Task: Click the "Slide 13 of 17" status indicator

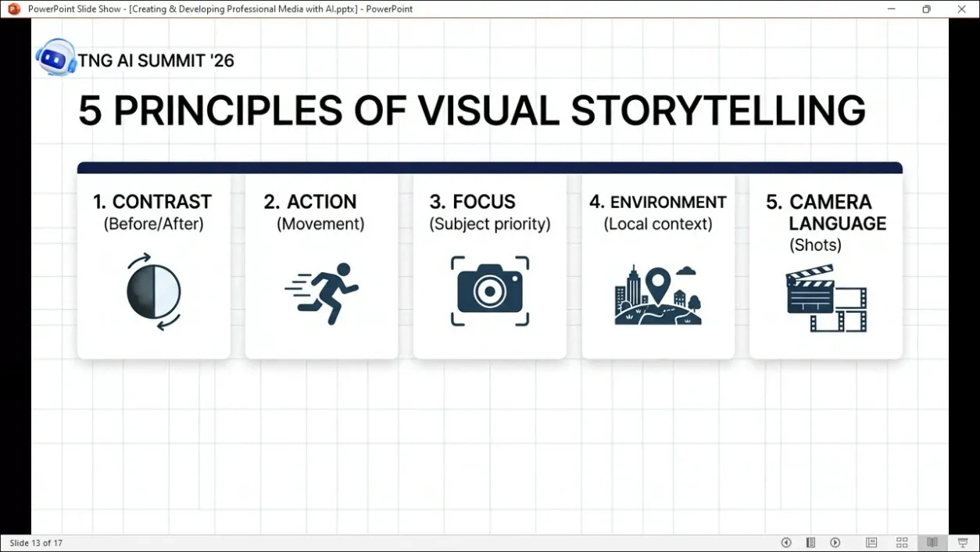Action: pyautogui.click(x=36, y=543)
